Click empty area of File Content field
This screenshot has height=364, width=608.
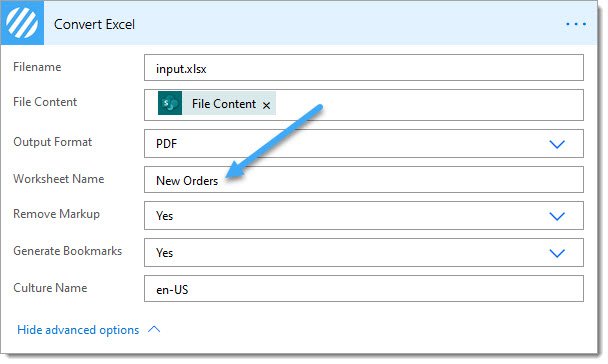tap(427, 105)
